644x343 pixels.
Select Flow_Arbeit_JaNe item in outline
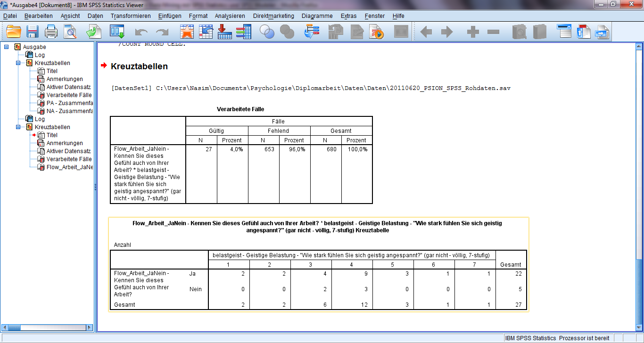(x=69, y=167)
